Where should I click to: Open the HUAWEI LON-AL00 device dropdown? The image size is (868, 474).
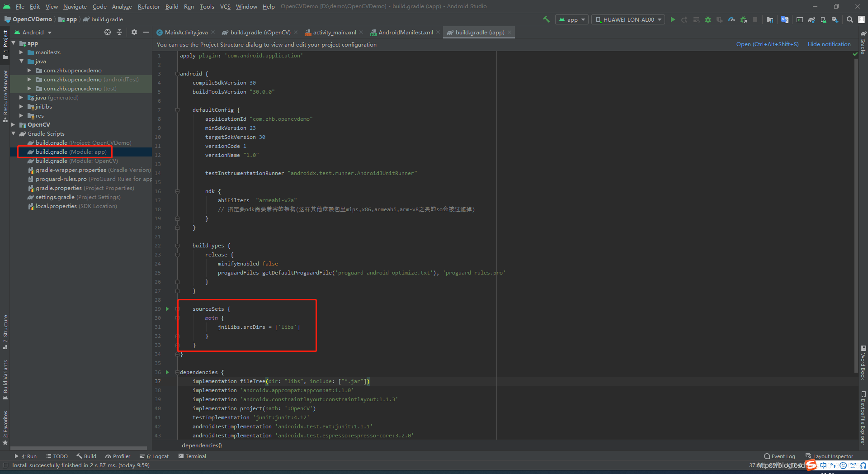coord(628,19)
